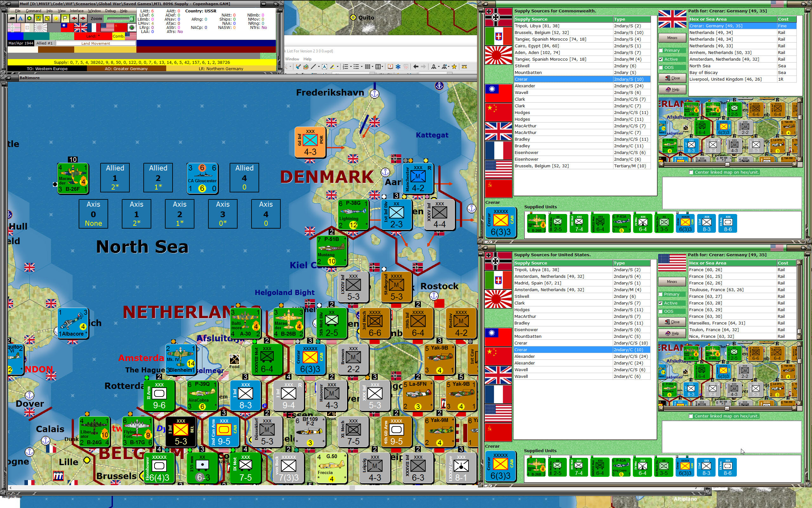Open the line tool dropdown arrow in WordPerfect
The width and height of the screenshot is (812, 508).
click(x=319, y=67)
